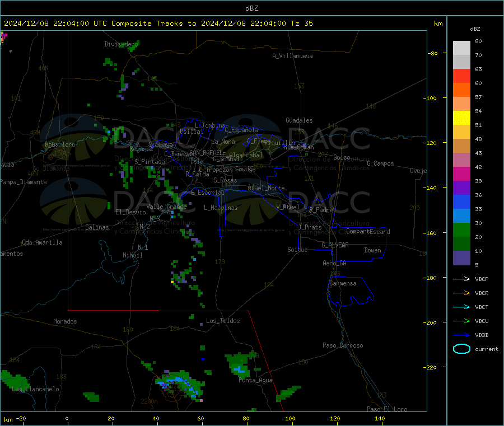Click the G_ALVEAR label
The image size is (504, 426).
[335, 245]
